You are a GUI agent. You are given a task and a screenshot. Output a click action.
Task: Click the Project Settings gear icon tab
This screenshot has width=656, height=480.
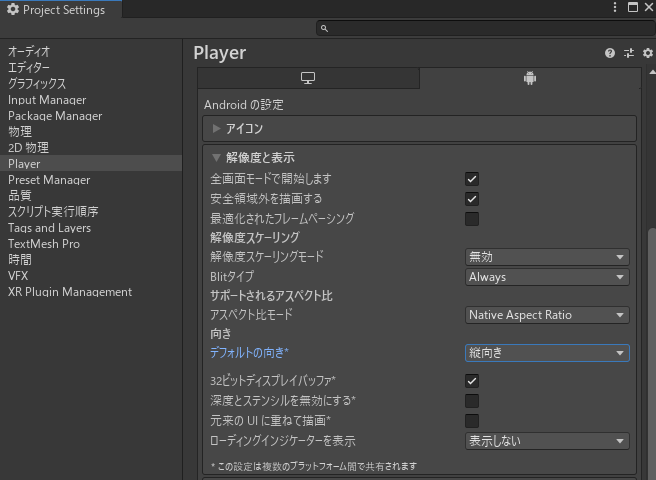click(x=13, y=9)
